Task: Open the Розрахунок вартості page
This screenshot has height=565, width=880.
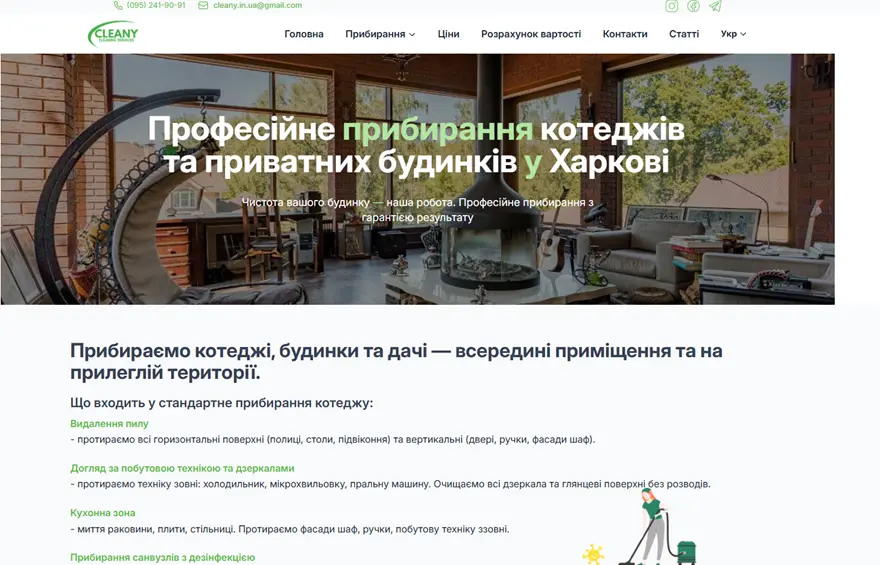Action: click(x=531, y=34)
